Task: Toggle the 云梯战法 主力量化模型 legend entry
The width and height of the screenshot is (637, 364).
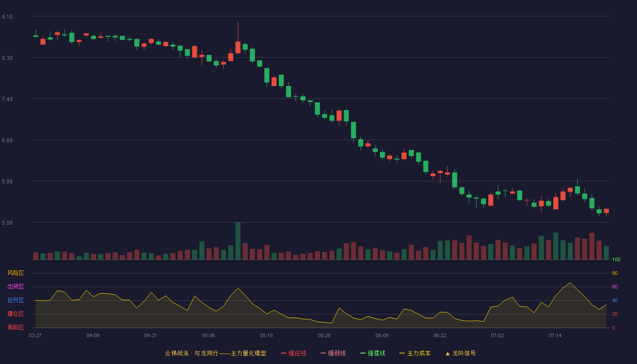Action: coord(215,353)
